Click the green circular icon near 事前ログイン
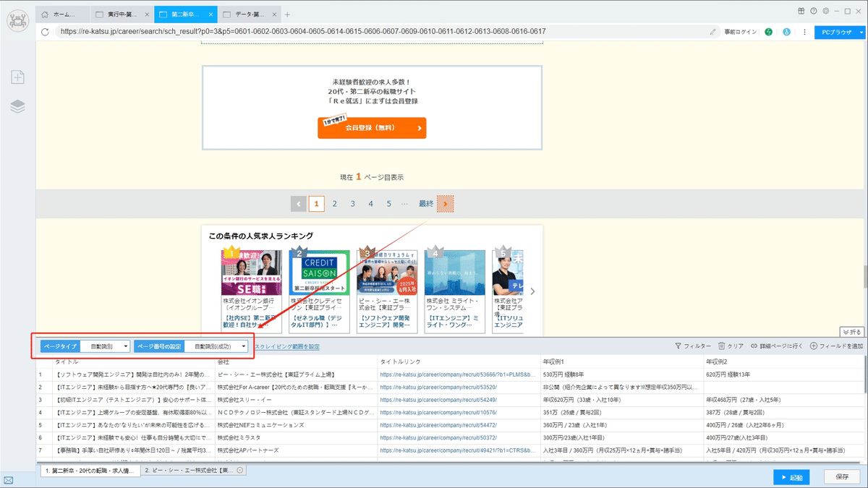The height and width of the screenshot is (488, 868). tap(769, 32)
